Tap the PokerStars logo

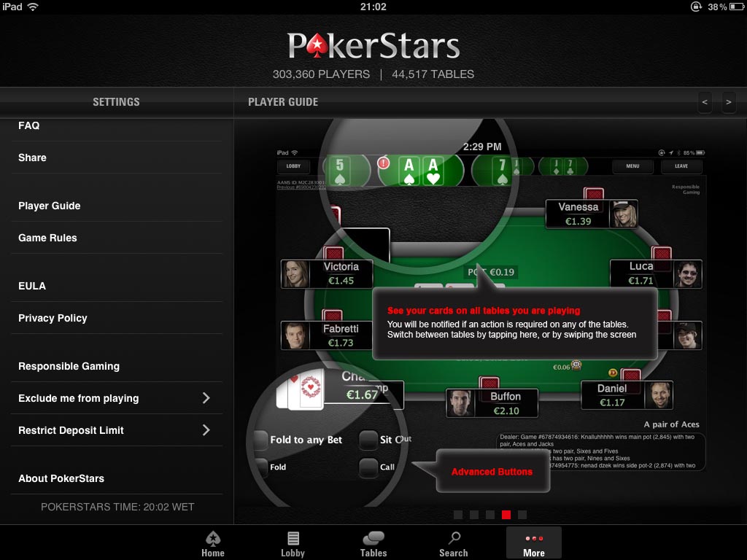[x=373, y=46]
